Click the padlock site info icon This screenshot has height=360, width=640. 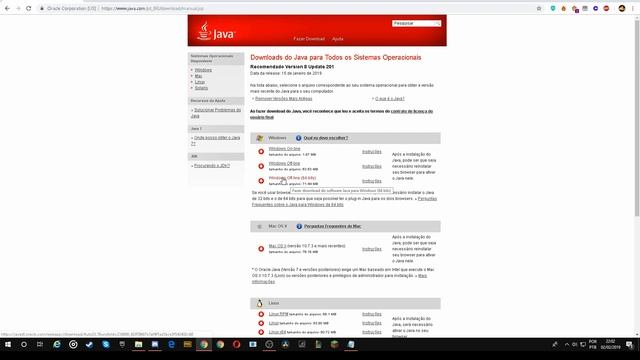coord(42,8)
